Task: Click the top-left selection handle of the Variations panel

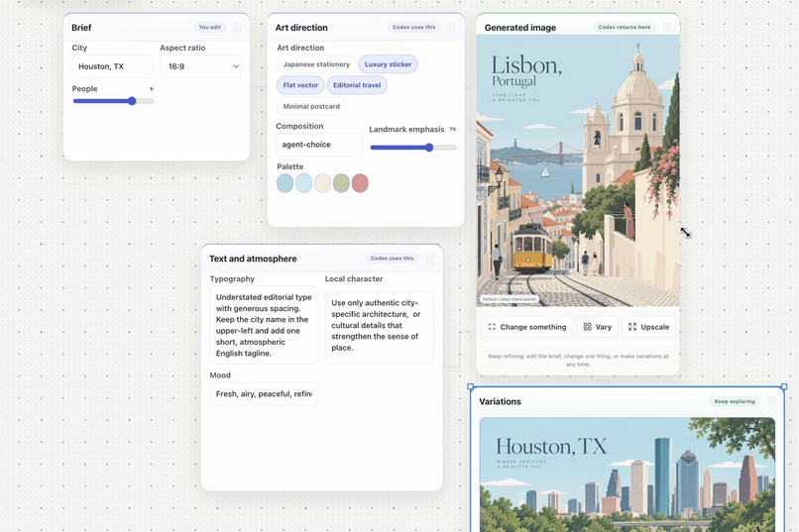Action: pyautogui.click(x=470, y=387)
